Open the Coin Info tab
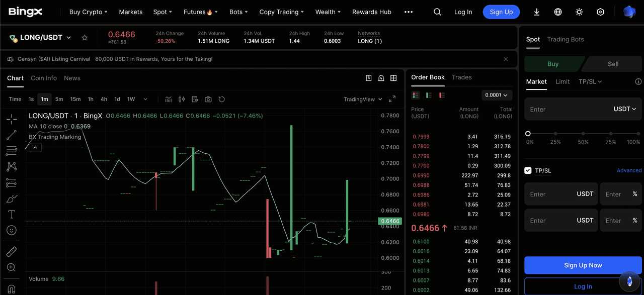 point(44,78)
